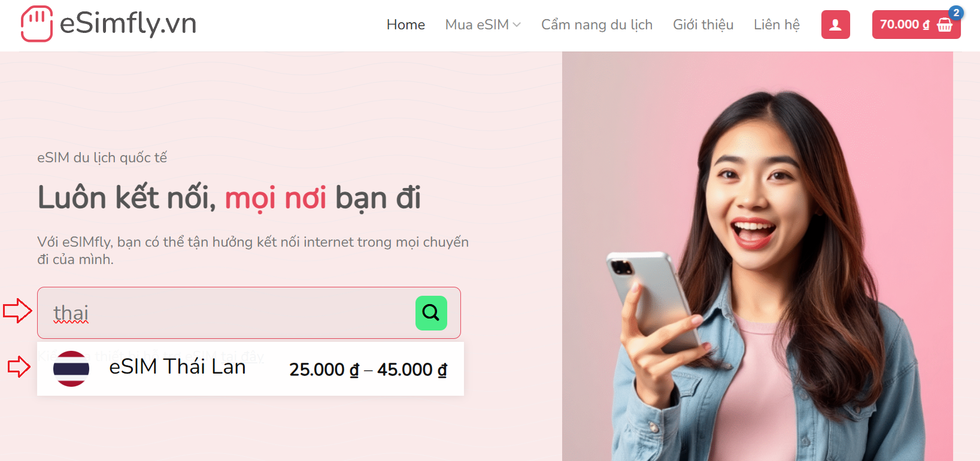Image resolution: width=980 pixels, height=461 pixels.
Task: Click the hero photo of woman holding phone
Action: [757, 256]
